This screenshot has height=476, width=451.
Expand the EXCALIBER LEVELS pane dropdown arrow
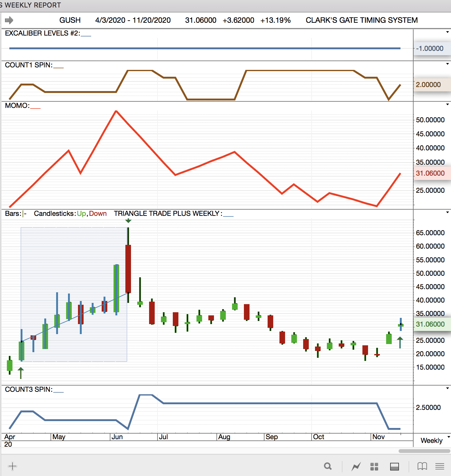coord(448,32)
